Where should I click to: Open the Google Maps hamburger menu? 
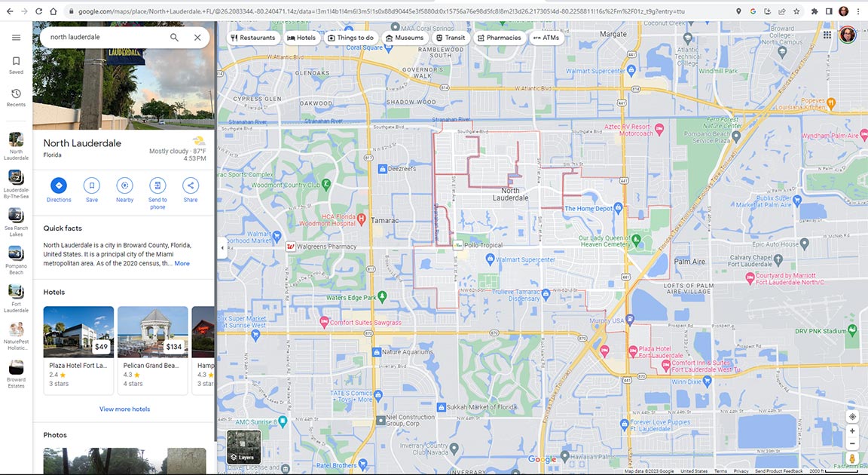click(16, 36)
